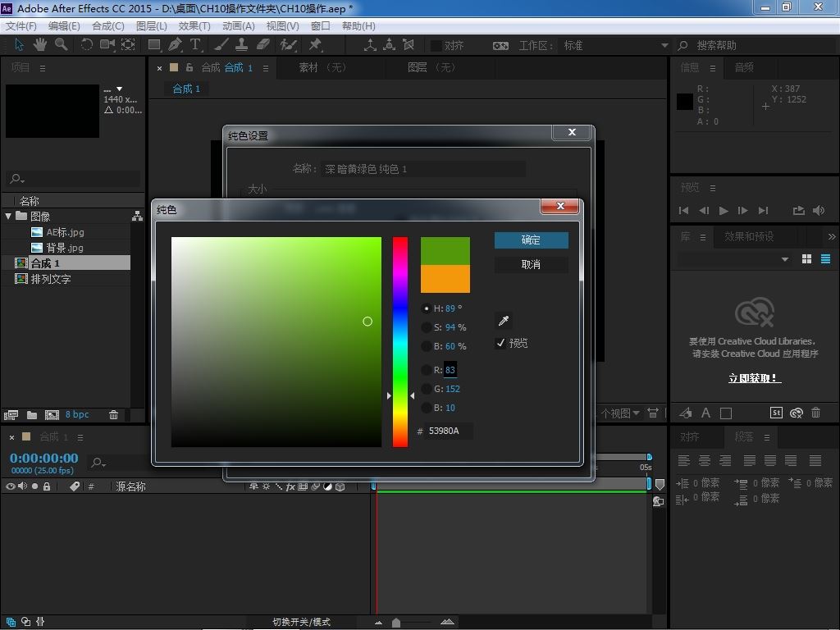The width and height of the screenshot is (840, 630).
Task: Click the interpret footage icon in project panel
Action: (x=11, y=414)
